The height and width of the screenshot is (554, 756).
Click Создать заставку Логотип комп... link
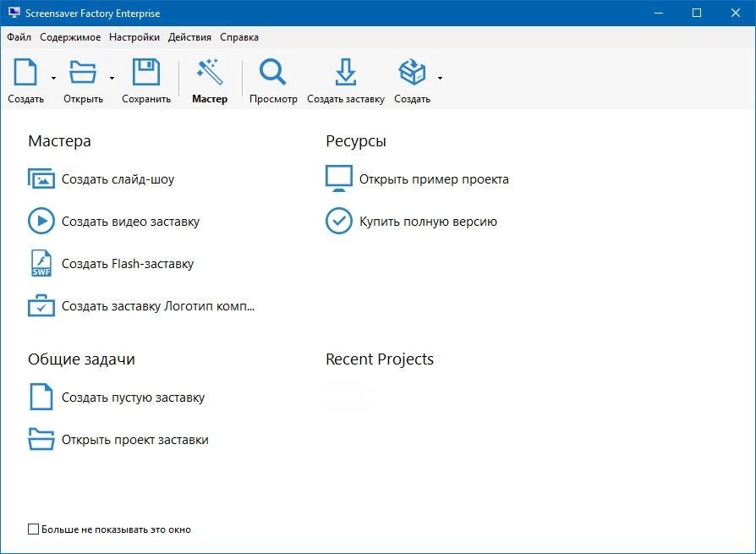point(158,306)
